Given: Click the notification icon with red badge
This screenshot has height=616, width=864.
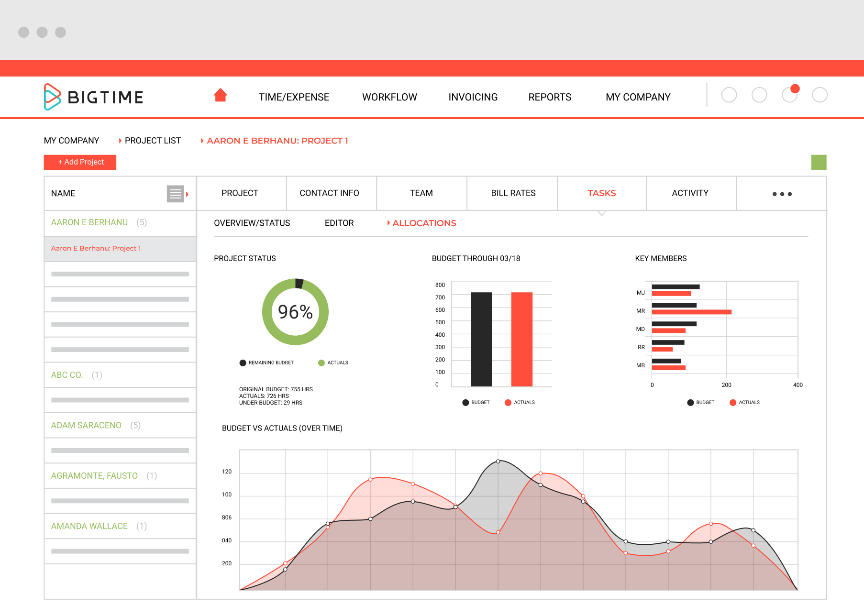Looking at the screenshot, I should [789, 95].
